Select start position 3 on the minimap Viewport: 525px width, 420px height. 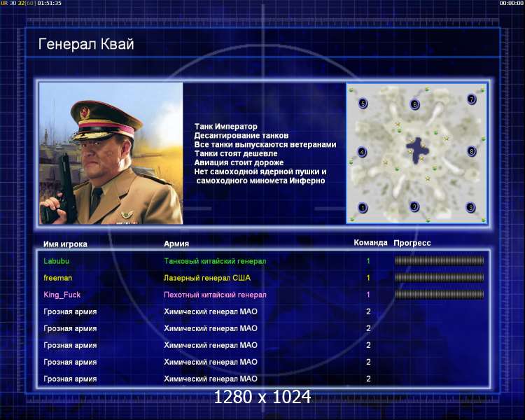[x=470, y=207]
